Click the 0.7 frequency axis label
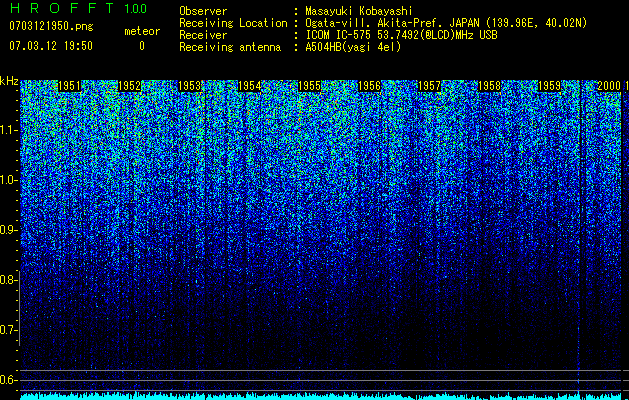Image resolution: width=629 pixels, height=400 pixels. tap(8, 330)
